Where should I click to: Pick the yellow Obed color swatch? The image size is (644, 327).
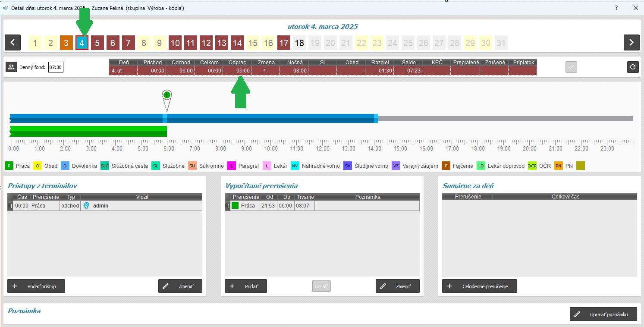click(x=38, y=166)
